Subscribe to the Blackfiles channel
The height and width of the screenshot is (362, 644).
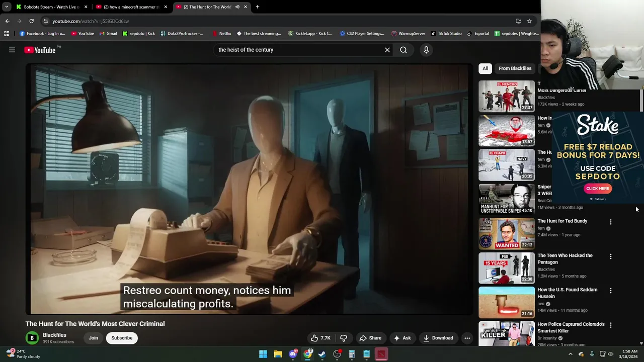(122, 338)
